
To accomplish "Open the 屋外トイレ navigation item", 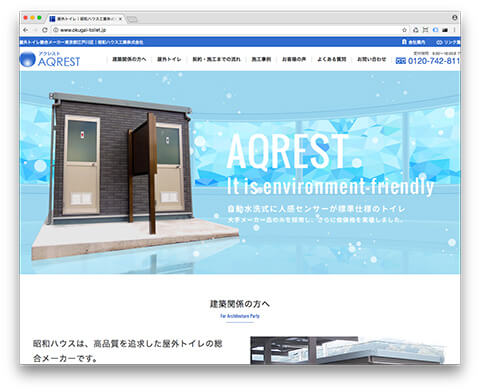I will (x=169, y=59).
